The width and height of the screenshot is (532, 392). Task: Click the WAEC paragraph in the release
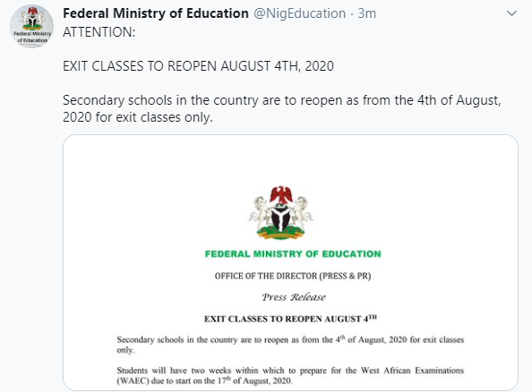[290, 375]
